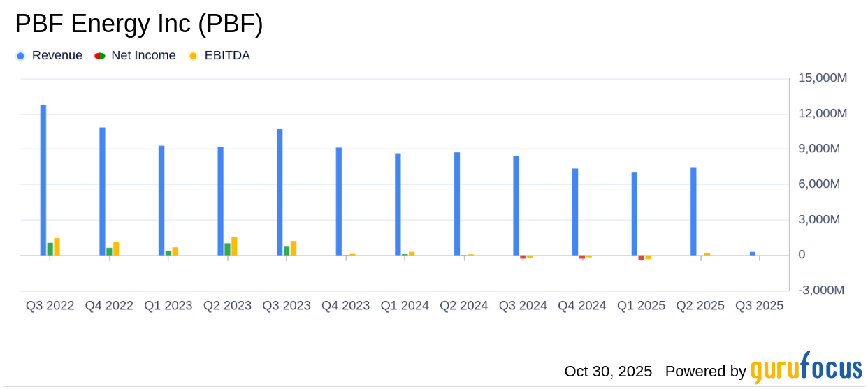This screenshot has width=868, height=389.
Task: Click the -3,000M y-axis label
Action: tap(823, 291)
